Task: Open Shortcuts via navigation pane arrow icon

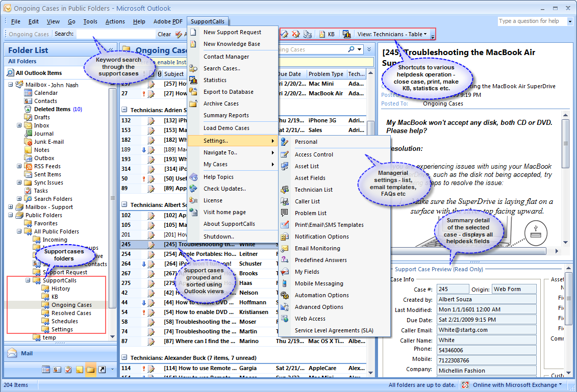Action: (x=102, y=370)
